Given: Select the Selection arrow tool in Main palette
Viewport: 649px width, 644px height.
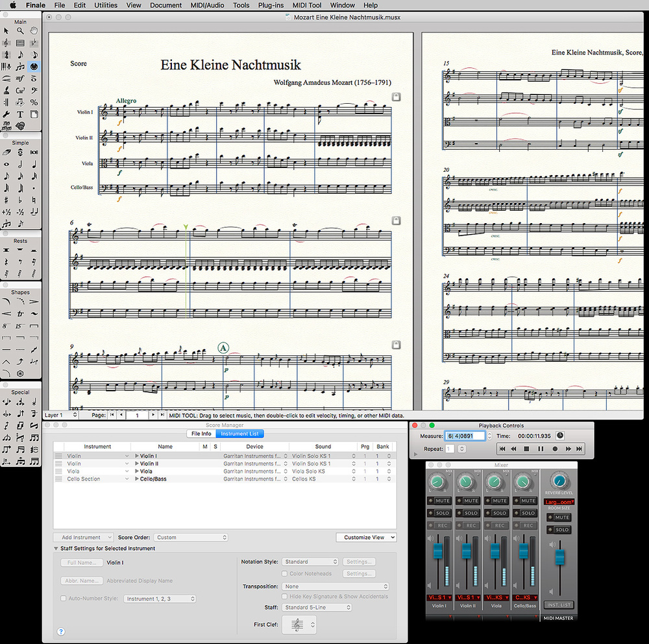Looking at the screenshot, I should click(6, 31).
